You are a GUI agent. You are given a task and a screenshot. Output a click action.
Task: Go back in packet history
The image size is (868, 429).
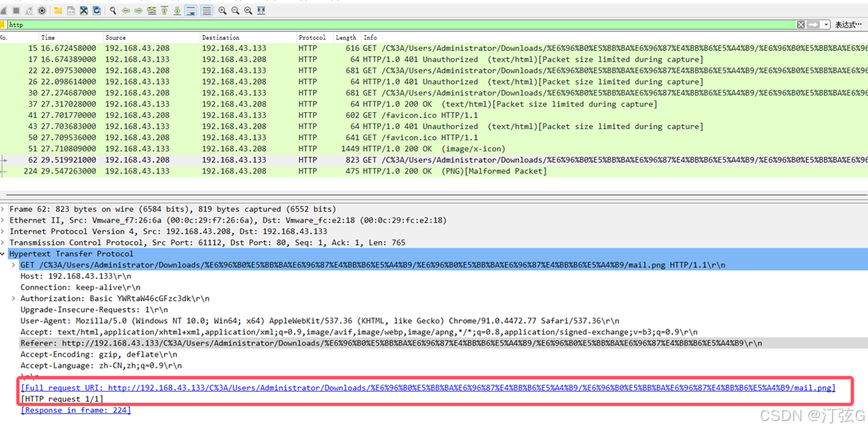point(126,10)
